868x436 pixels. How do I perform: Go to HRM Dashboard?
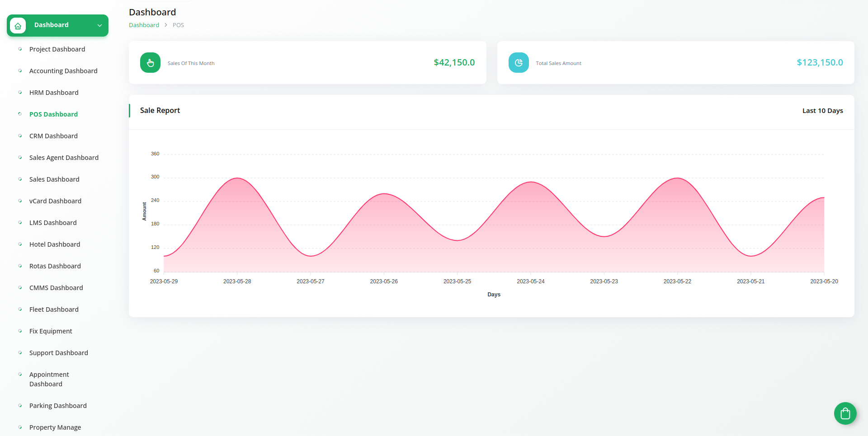[x=54, y=93]
